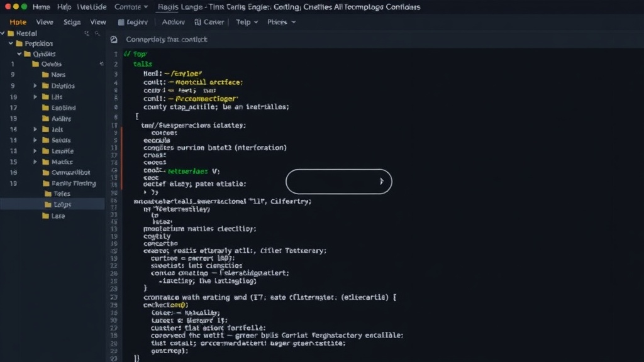Open the Phiers dropdown in toolbar
The width and height of the screenshot is (644, 362).
(x=281, y=22)
